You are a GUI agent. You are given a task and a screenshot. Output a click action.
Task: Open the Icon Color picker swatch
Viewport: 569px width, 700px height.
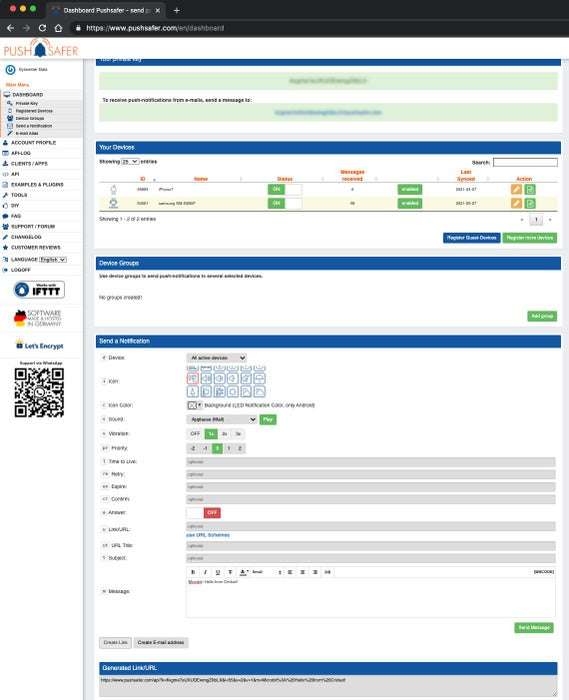pyautogui.click(x=194, y=405)
